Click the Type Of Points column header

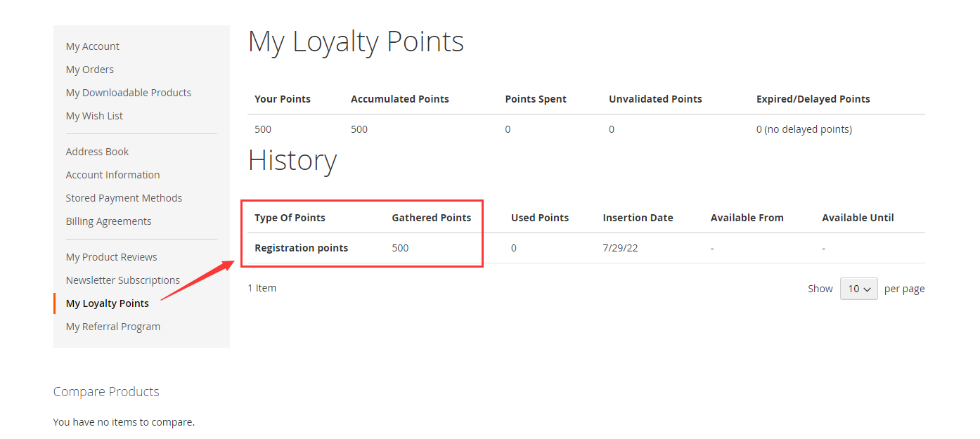[x=290, y=218]
